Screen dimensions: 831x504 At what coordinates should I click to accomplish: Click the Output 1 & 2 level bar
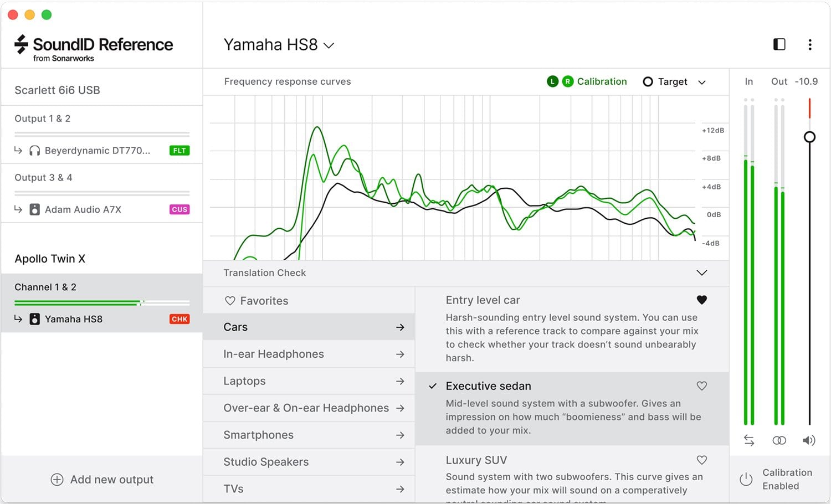coord(102,134)
